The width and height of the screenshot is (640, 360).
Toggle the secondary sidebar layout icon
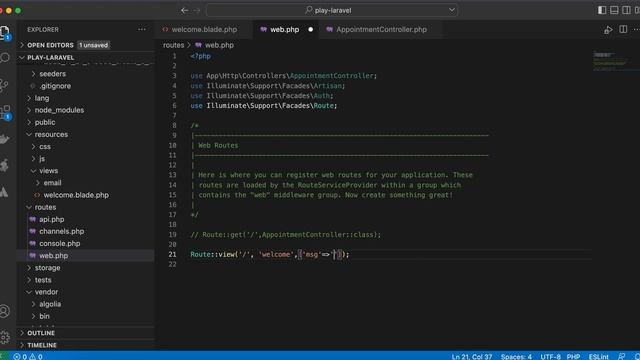[626, 10]
